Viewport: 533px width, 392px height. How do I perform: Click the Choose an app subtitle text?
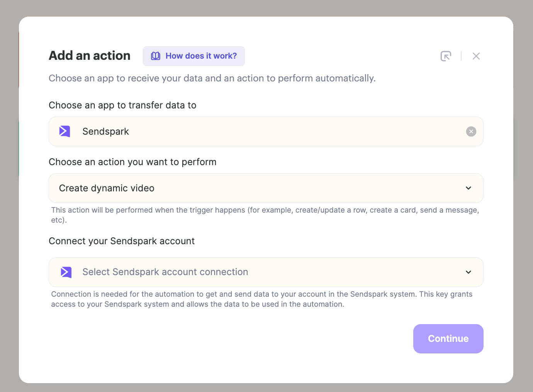point(212,78)
